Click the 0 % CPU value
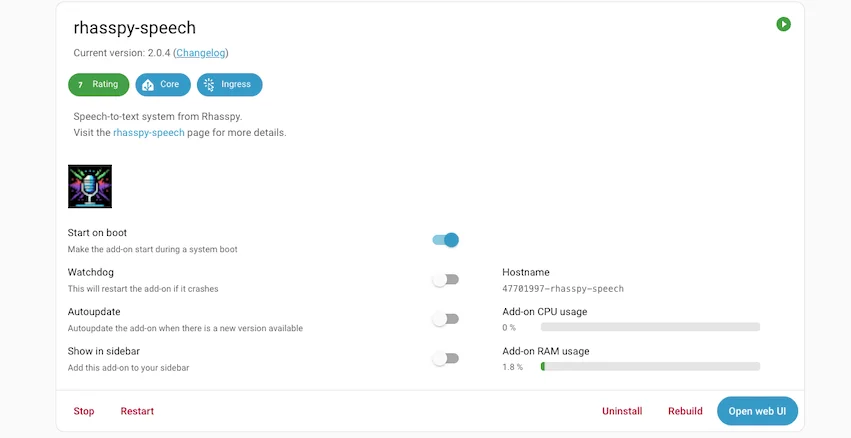Screen dimensions: 851x438 point(509,327)
